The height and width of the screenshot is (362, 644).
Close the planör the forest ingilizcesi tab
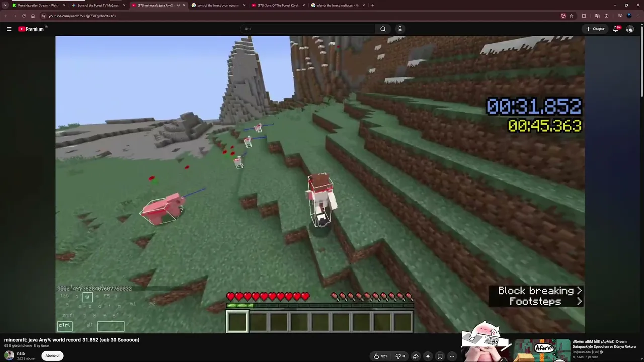(364, 5)
